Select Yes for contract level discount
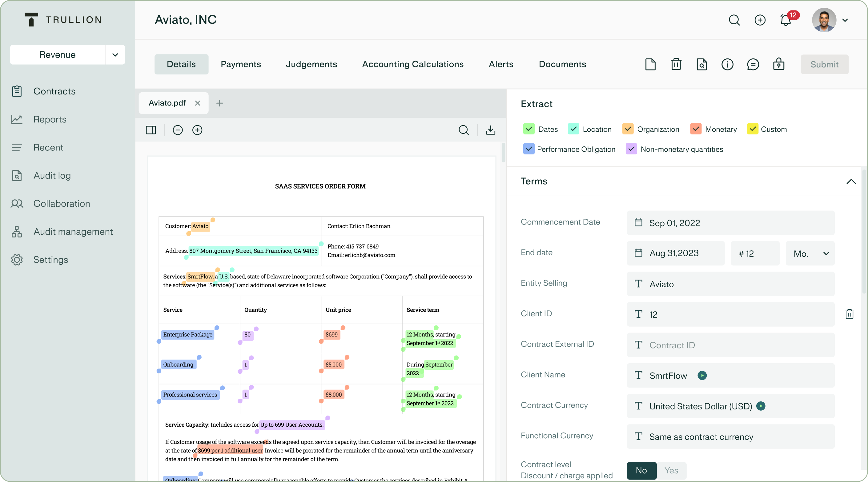Image resolution: width=868 pixels, height=482 pixels. click(x=671, y=470)
